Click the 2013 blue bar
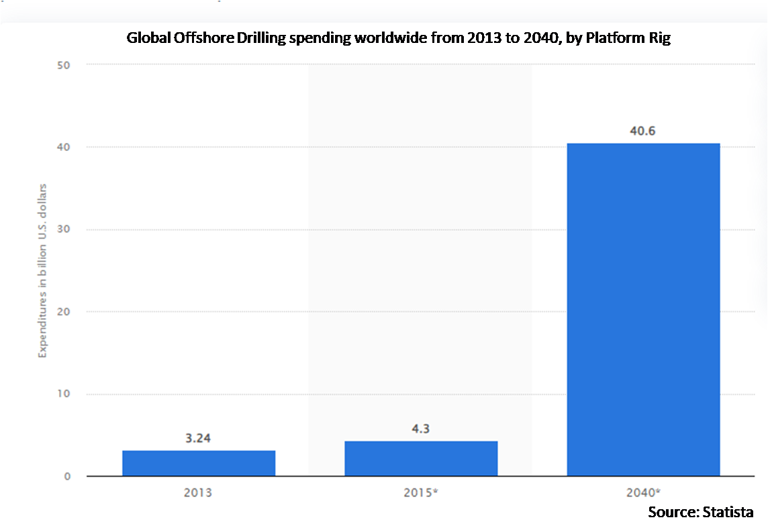Screen dimensions: 768x532 199,463
